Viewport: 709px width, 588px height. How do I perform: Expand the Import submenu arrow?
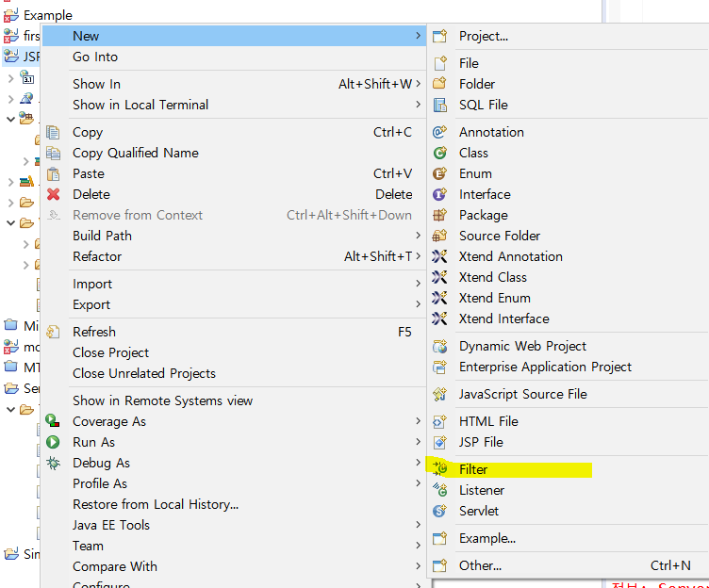419,284
